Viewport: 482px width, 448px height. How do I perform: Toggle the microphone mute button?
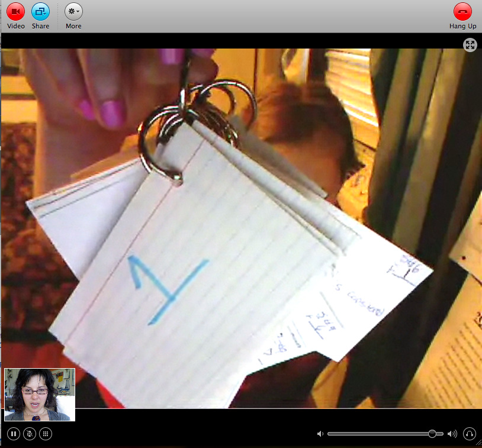pos(29,434)
